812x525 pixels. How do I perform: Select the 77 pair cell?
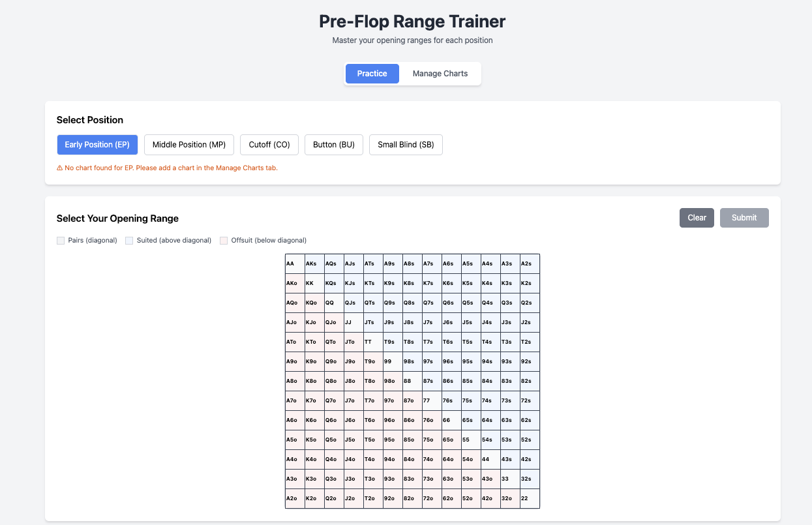click(x=432, y=401)
